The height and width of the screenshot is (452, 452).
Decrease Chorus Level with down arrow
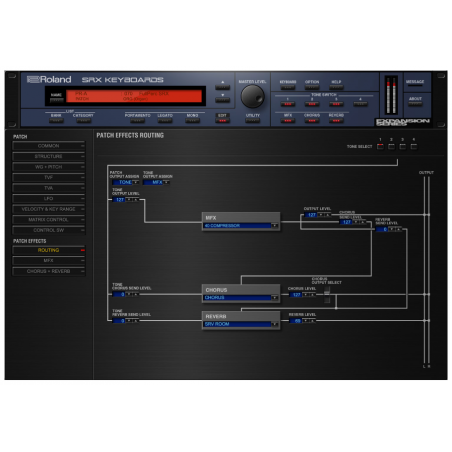coord(305,295)
